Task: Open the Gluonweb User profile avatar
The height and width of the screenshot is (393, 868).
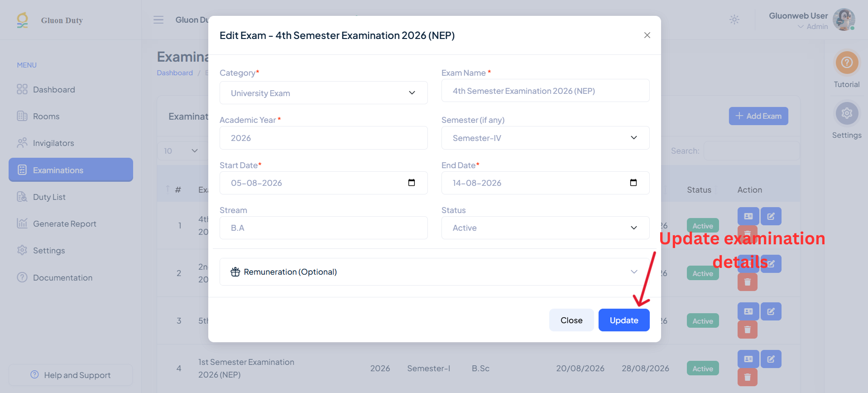Action: coord(844,19)
